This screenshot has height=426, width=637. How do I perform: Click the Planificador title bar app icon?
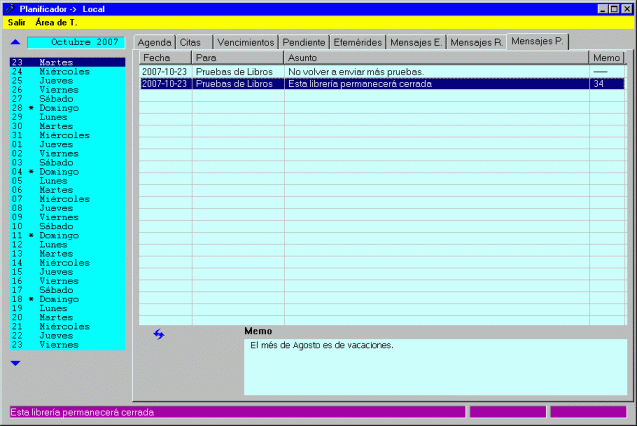[9, 8]
